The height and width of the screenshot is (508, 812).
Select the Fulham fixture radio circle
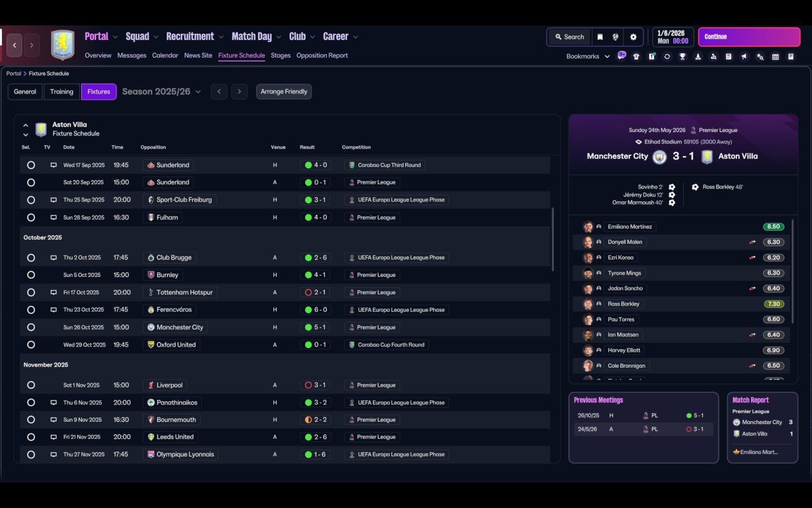[x=30, y=217]
